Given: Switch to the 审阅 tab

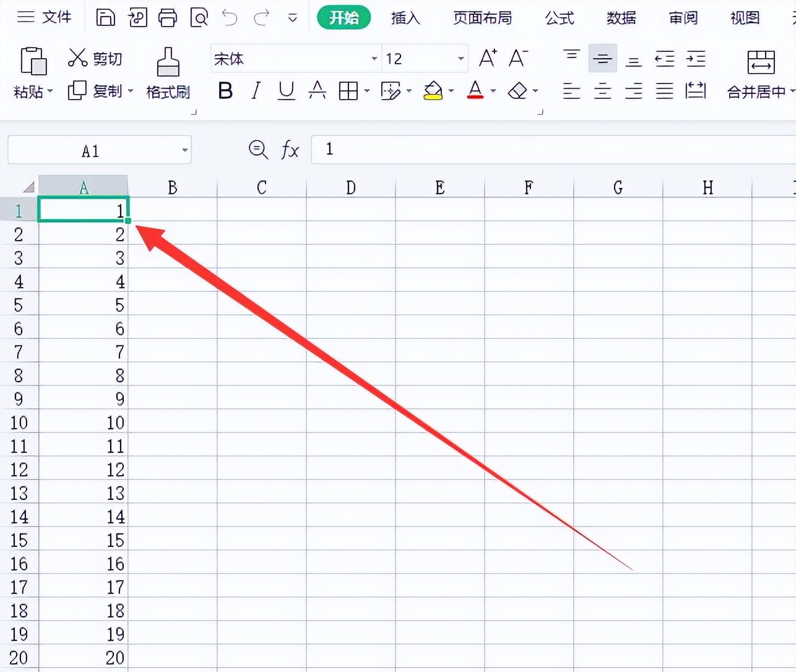Looking at the screenshot, I should pos(683,18).
